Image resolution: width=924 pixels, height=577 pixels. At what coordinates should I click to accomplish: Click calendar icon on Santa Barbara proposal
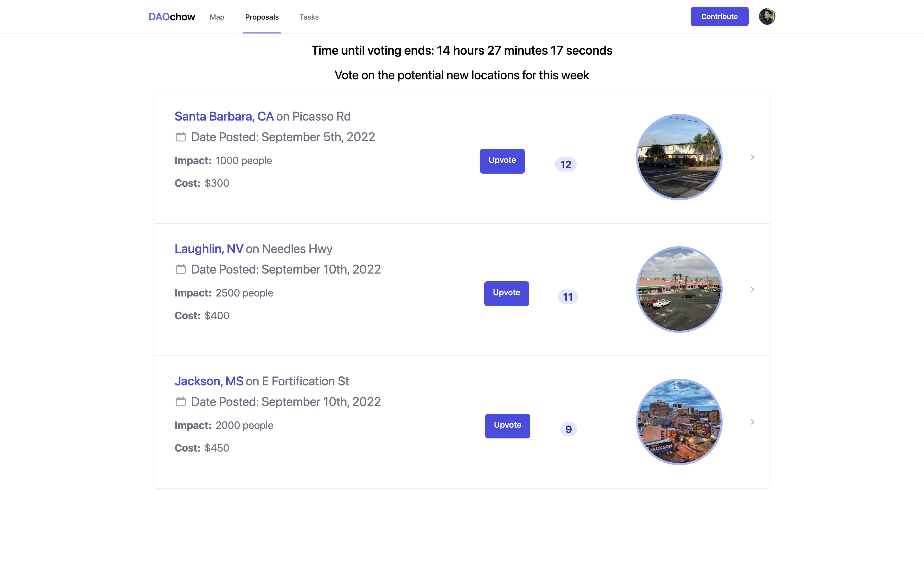pyautogui.click(x=181, y=137)
